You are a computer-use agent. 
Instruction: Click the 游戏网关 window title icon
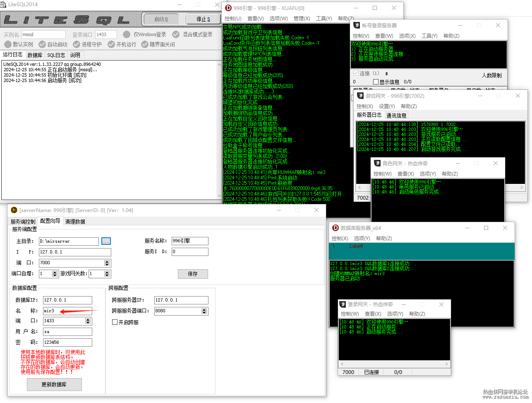[x=360, y=96]
